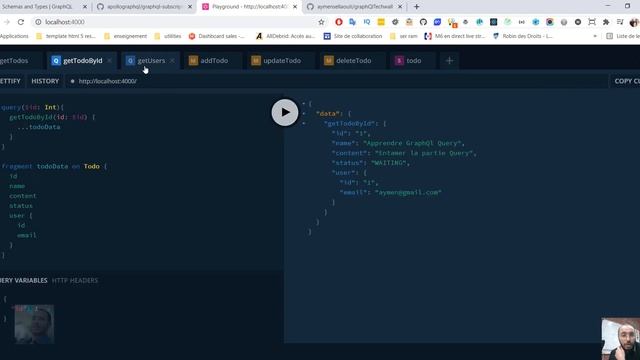Open the translate extension icon
This screenshot has width=640, height=360.
(x=352, y=22)
